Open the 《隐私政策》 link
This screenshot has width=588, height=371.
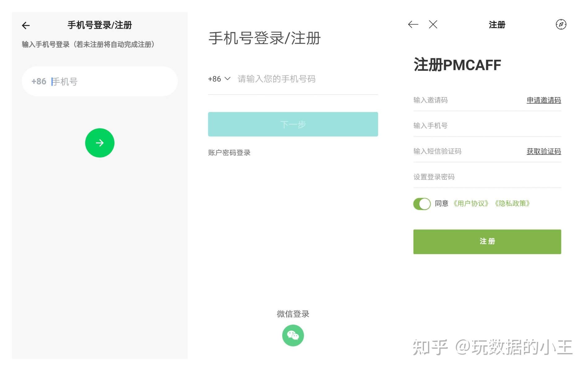coord(512,203)
